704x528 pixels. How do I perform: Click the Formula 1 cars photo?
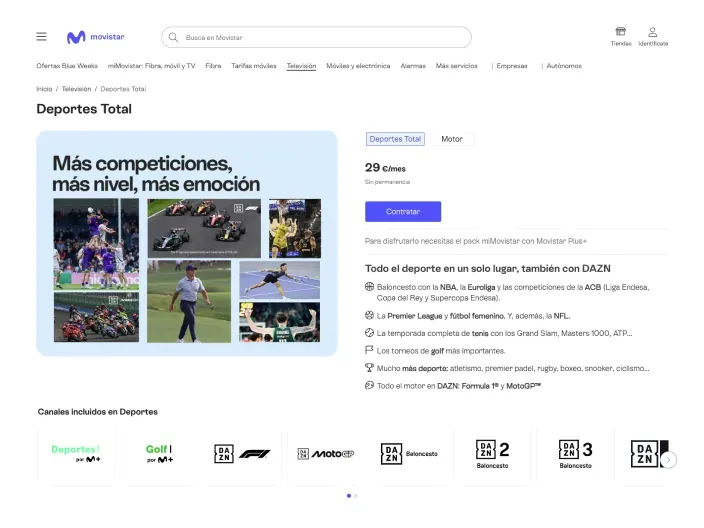204,228
